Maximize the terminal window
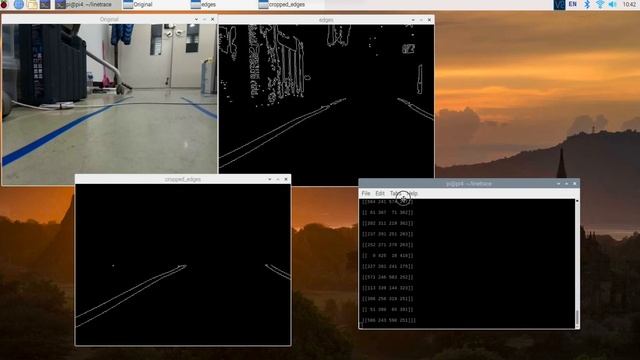The height and width of the screenshot is (360, 640). 567,184
